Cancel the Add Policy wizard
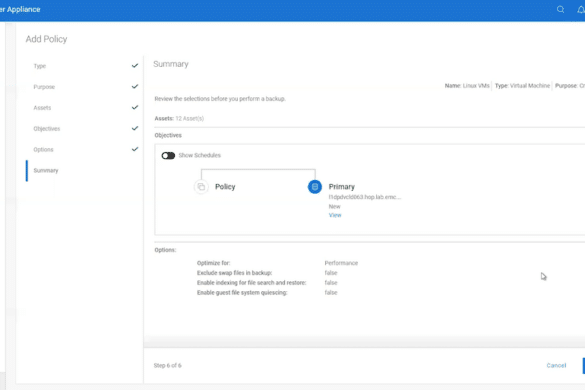 pyautogui.click(x=556, y=365)
